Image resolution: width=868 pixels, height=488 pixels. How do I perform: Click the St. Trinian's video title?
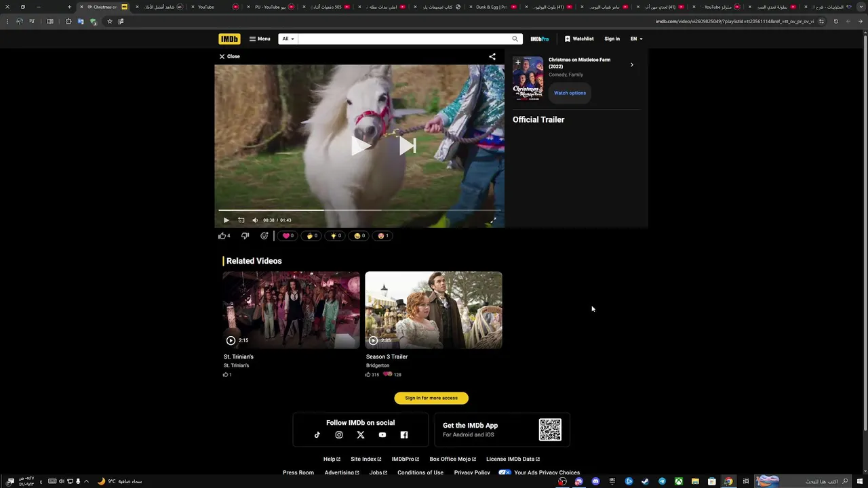[x=239, y=357]
